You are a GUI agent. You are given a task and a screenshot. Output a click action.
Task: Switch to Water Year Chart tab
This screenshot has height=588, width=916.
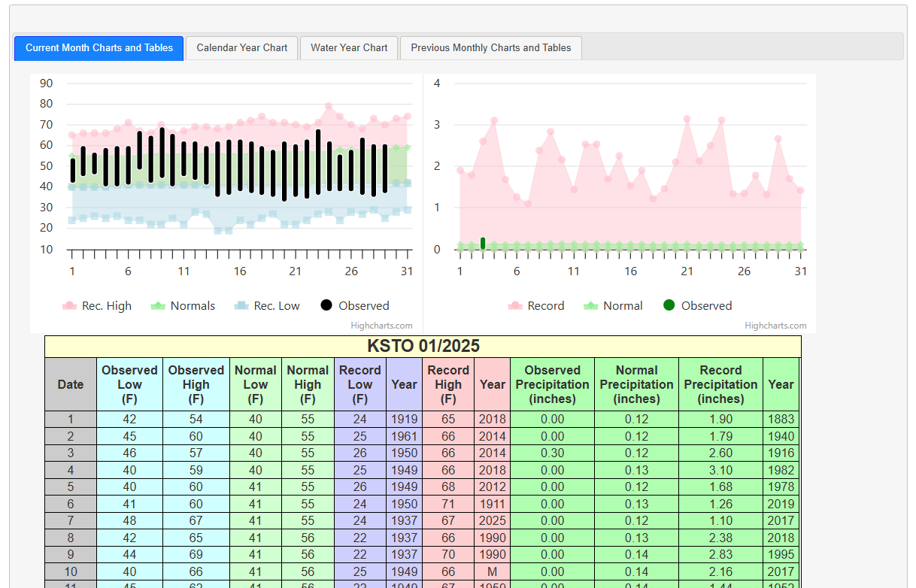pyautogui.click(x=349, y=47)
